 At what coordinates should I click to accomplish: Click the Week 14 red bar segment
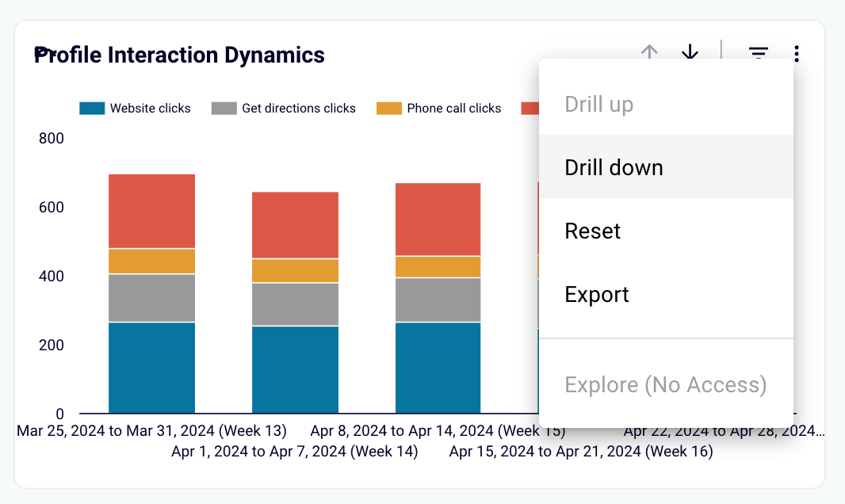pyautogui.click(x=296, y=225)
